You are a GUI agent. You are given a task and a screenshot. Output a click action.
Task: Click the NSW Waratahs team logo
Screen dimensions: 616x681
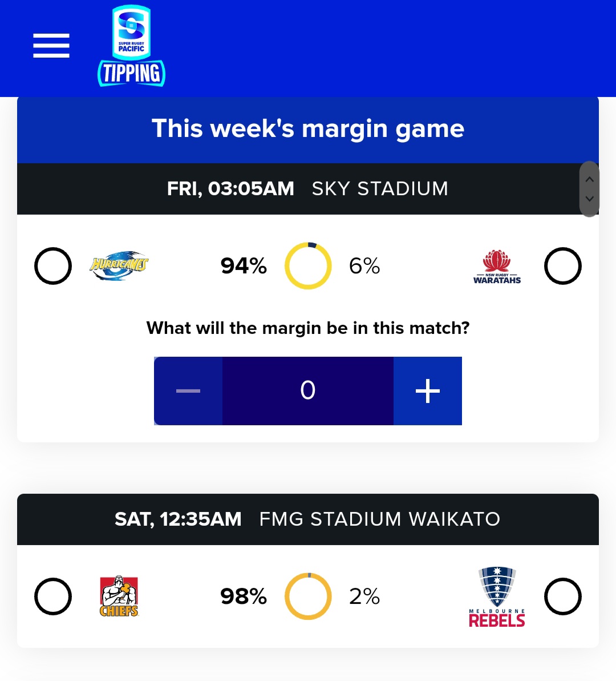coord(497,267)
